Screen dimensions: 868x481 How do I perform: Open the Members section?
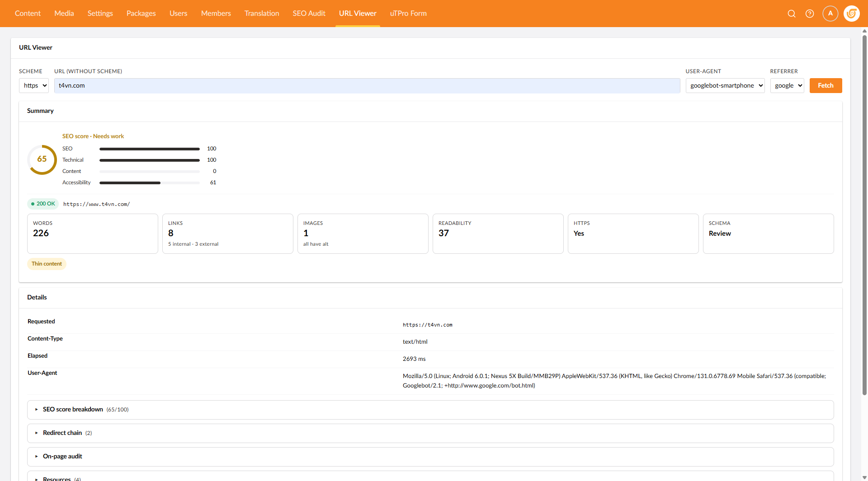(216, 14)
